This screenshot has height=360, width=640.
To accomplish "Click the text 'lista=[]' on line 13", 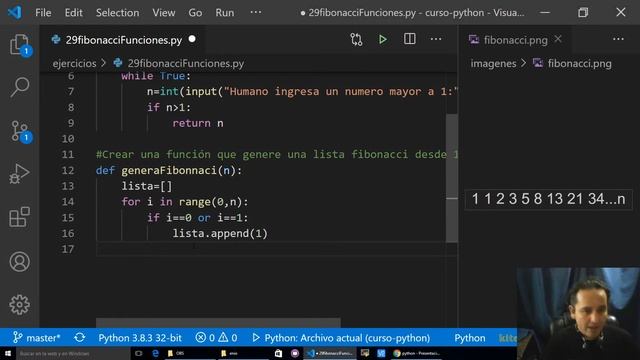I will (147, 186).
